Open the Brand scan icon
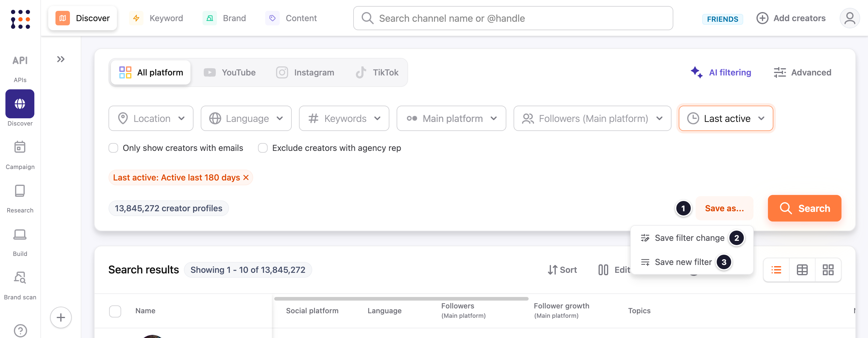868x338 pixels. pyautogui.click(x=20, y=277)
